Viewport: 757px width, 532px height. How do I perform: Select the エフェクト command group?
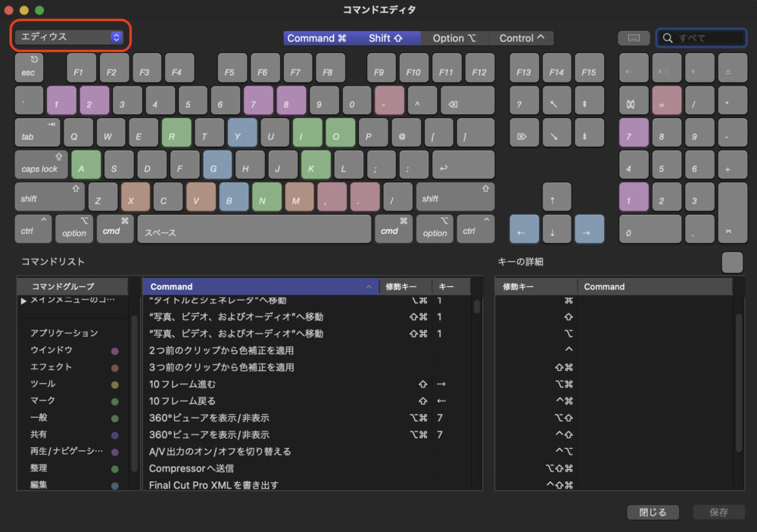(51, 367)
